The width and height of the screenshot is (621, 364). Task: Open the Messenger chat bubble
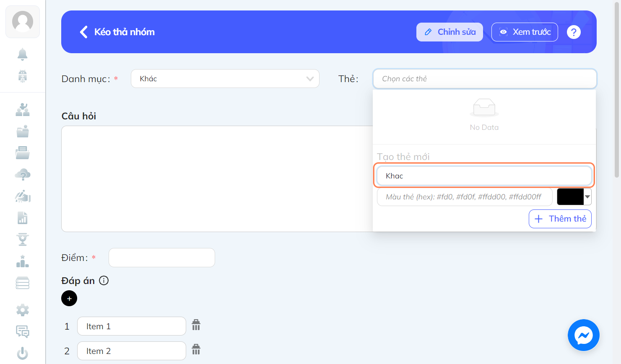[x=584, y=335]
